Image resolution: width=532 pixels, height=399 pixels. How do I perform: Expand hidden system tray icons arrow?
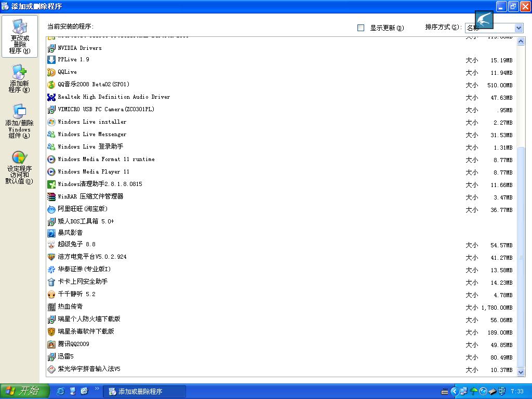pyautogui.click(x=454, y=392)
